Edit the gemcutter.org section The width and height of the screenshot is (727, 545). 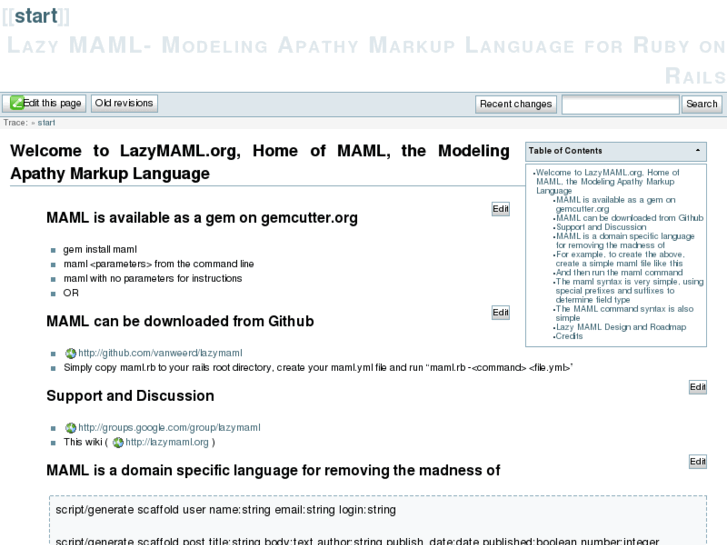[501, 209]
